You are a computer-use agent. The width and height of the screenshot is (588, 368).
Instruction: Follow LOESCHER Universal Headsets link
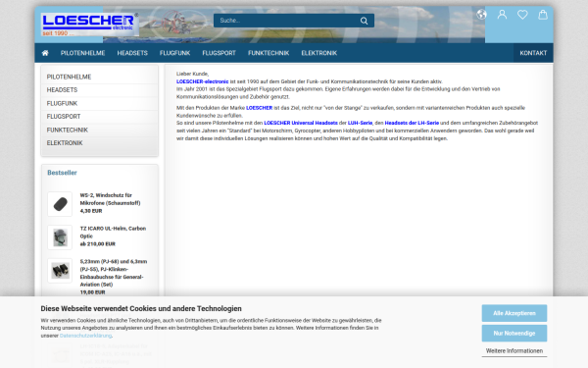301,123
